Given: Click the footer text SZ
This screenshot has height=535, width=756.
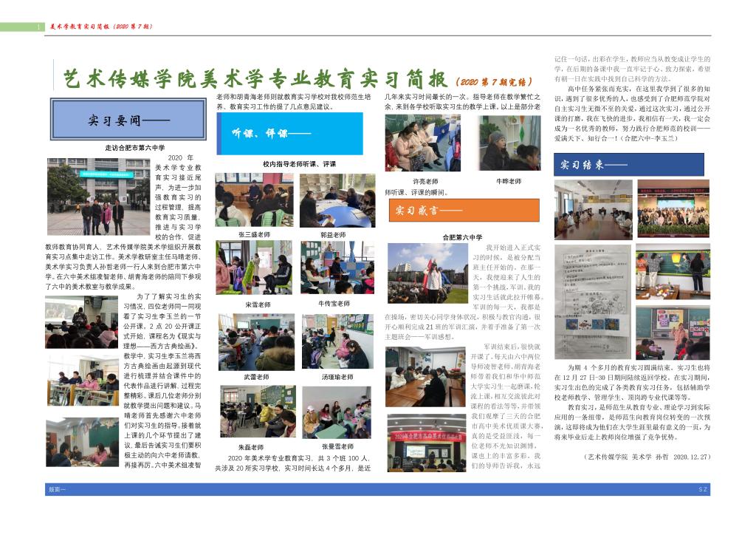Looking at the screenshot, I should coord(703,490).
